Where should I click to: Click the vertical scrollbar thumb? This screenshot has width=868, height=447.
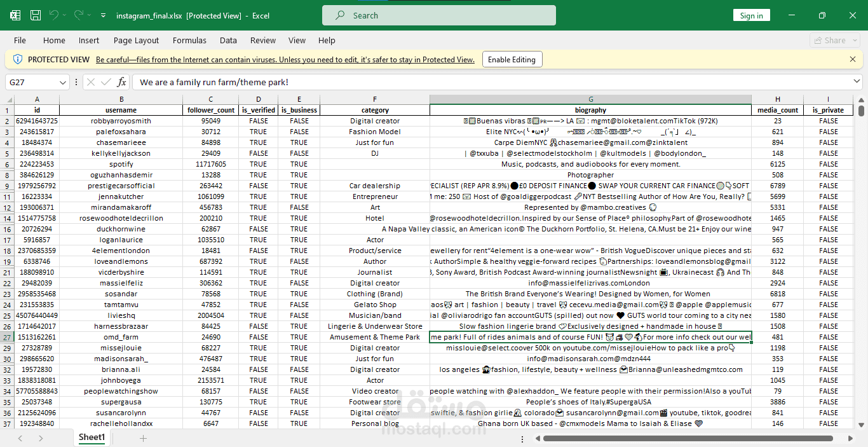tap(862, 111)
